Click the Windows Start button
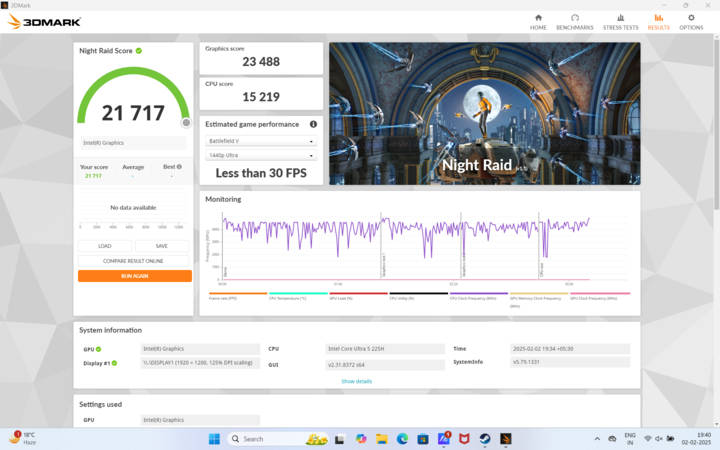720x450 pixels. [214, 438]
